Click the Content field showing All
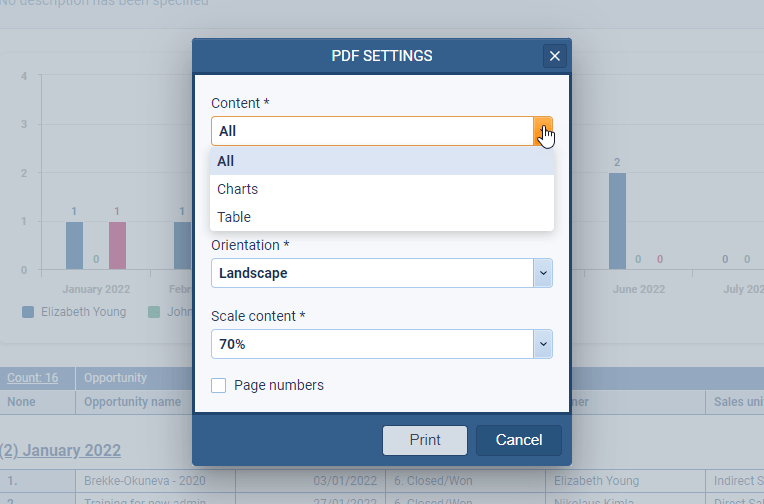The height and width of the screenshot is (504, 764). click(372, 131)
